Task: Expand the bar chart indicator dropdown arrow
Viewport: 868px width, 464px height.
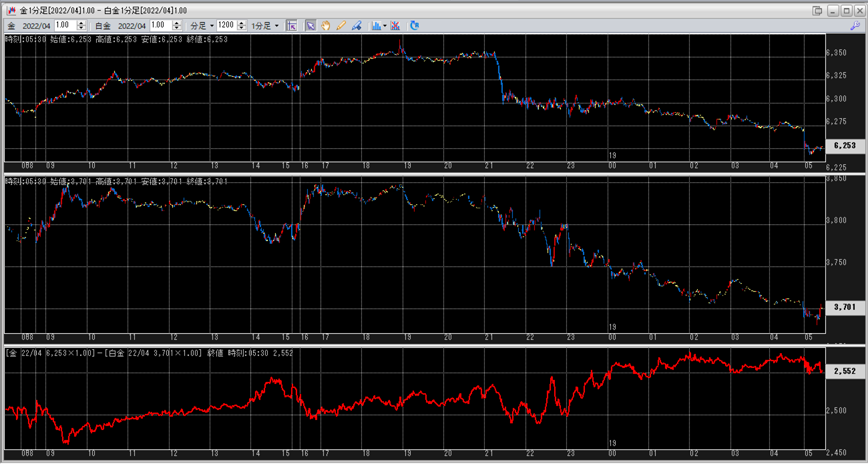Action: [385, 25]
